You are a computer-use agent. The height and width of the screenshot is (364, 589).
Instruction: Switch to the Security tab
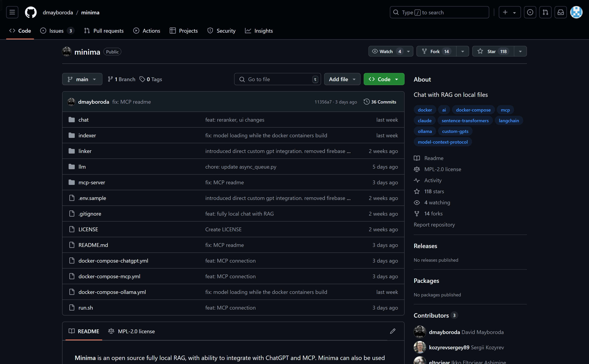tap(221, 31)
